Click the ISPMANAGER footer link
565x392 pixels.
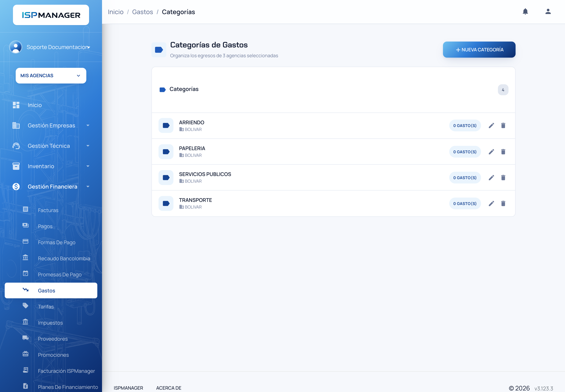(128, 388)
